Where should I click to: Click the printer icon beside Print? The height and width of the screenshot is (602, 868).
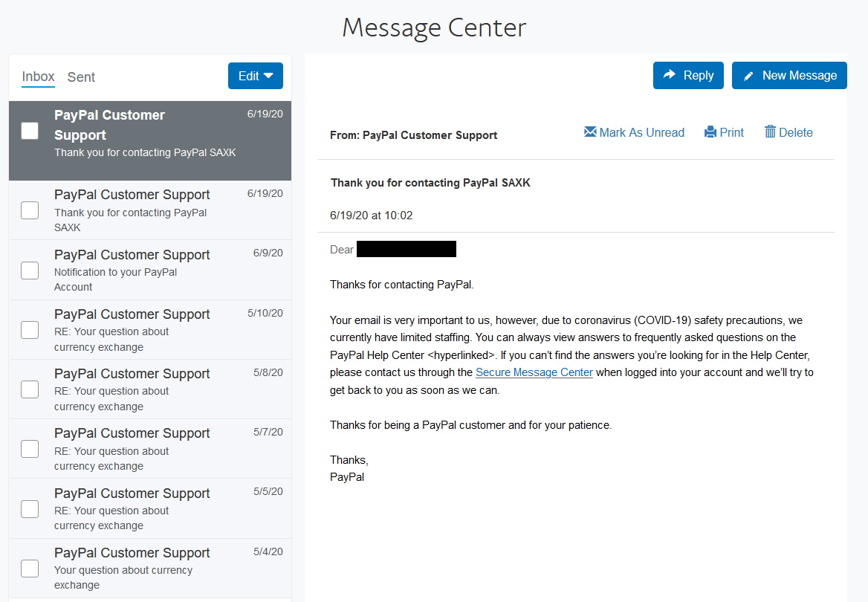click(710, 132)
